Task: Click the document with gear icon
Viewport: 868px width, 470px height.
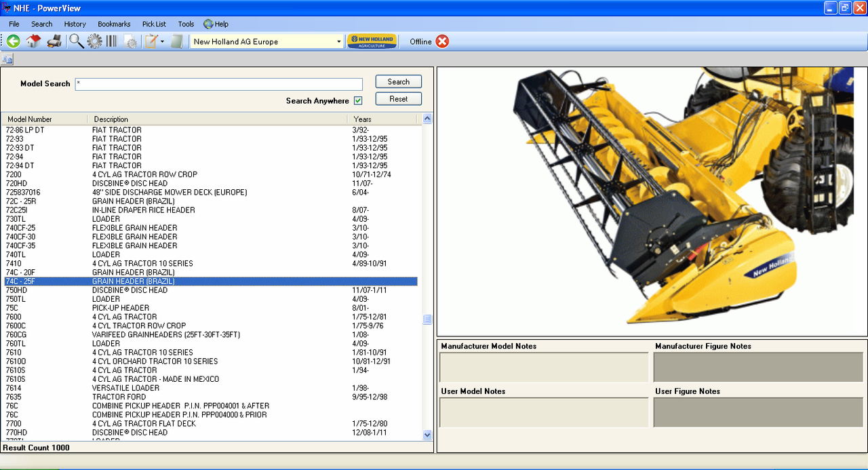Action: (130, 42)
